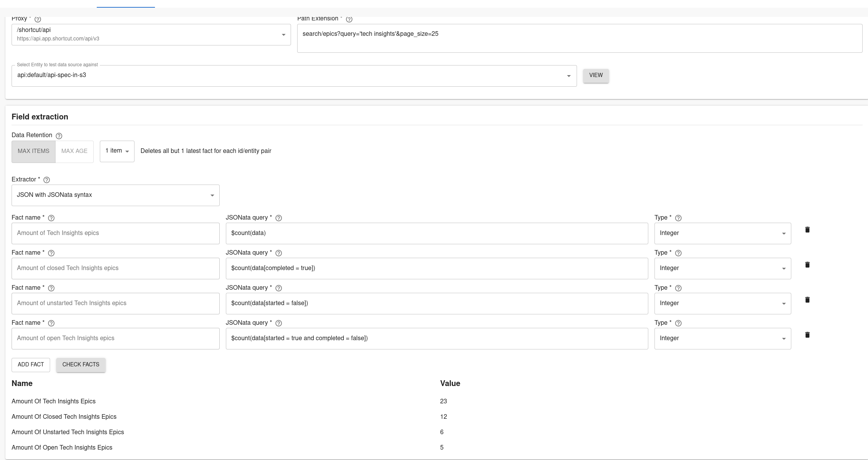Delete the closed Tech Insights epics fact
The width and height of the screenshot is (868, 460).
pyautogui.click(x=807, y=265)
